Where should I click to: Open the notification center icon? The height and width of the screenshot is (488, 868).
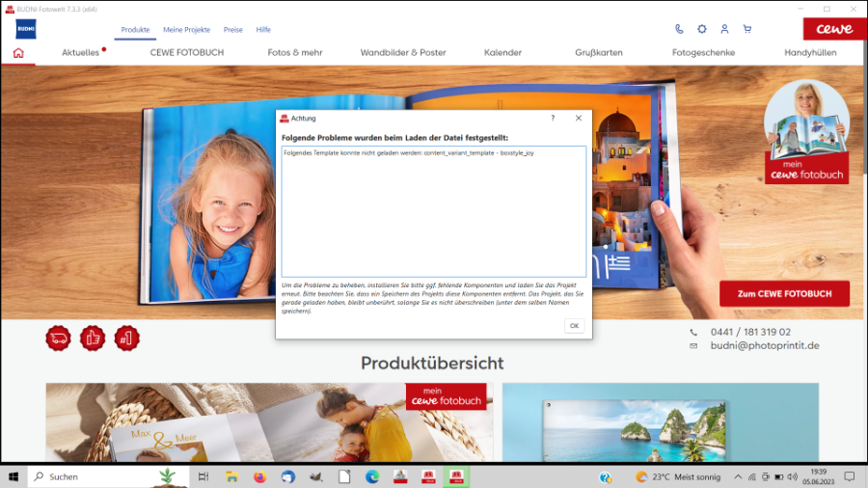849,476
